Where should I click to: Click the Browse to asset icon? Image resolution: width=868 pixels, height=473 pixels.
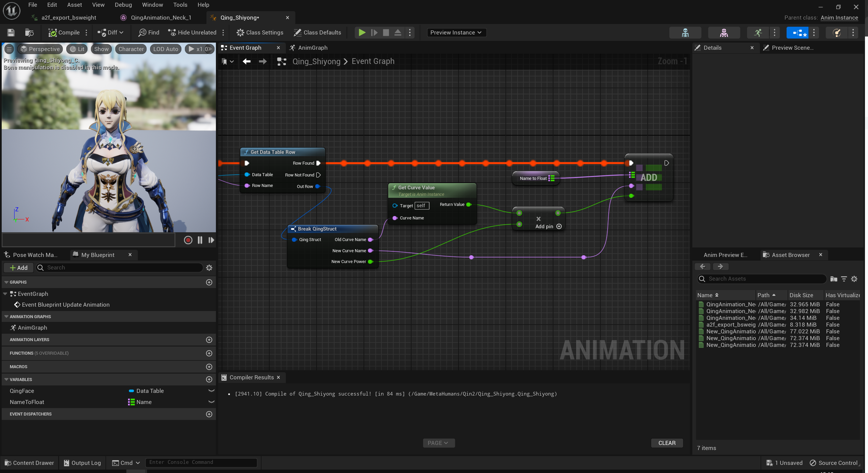pyautogui.click(x=29, y=32)
